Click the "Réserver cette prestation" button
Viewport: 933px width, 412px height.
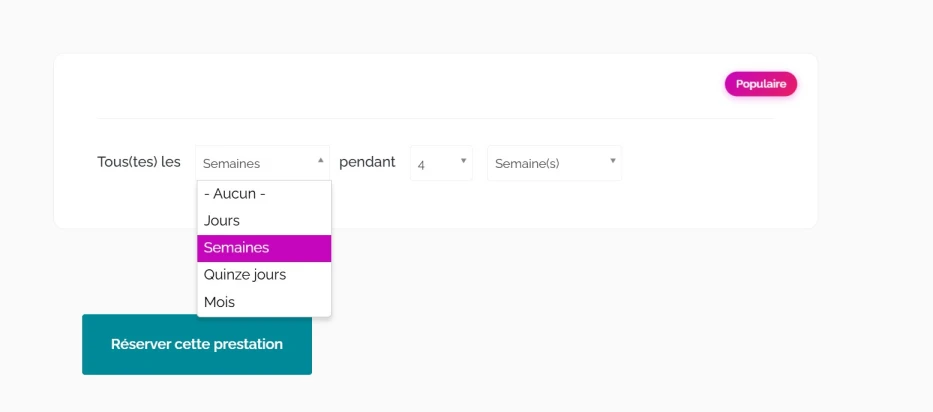(197, 344)
